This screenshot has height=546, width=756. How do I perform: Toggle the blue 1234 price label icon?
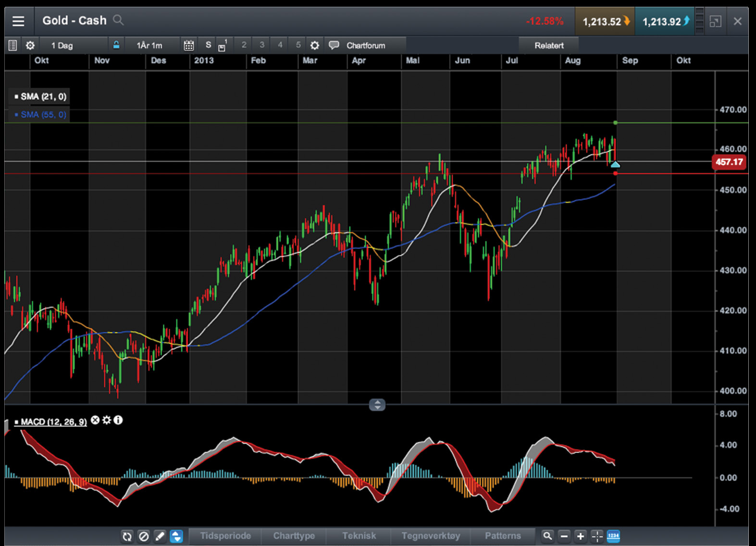coord(613,536)
